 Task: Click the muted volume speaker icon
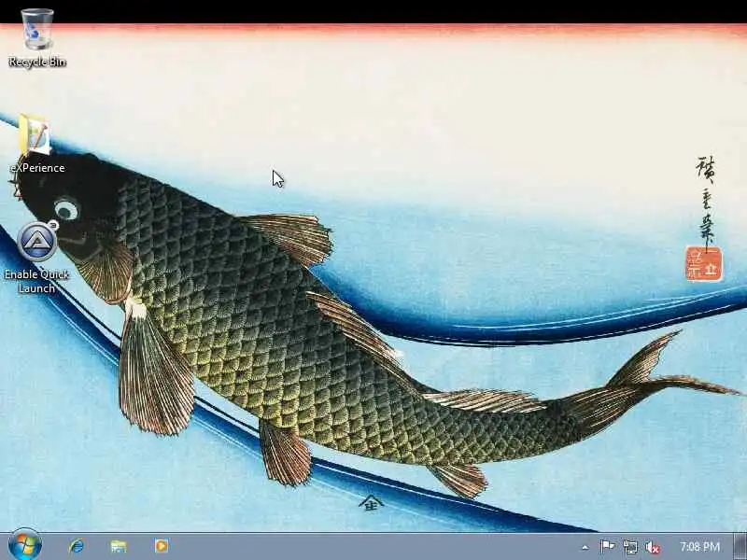pos(652,547)
